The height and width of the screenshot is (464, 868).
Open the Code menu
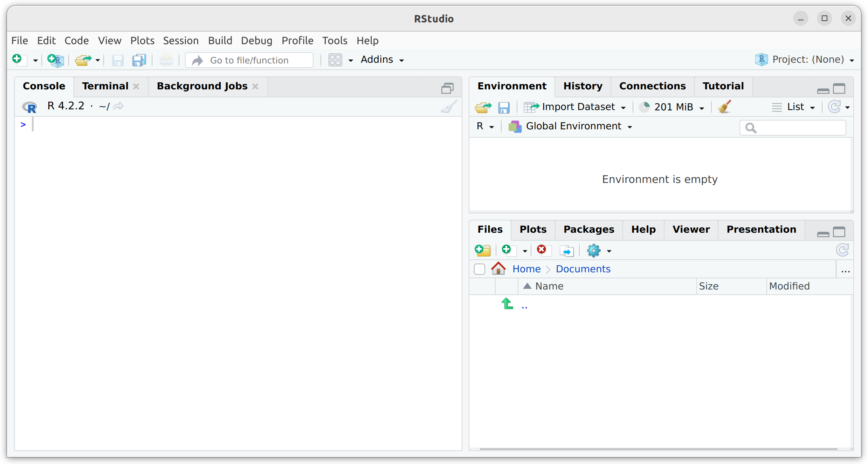coord(76,41)
